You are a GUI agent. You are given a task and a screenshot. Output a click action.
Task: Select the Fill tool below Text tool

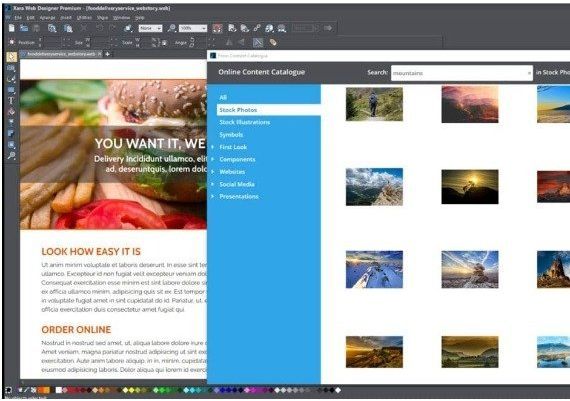[x=11, y=111]
